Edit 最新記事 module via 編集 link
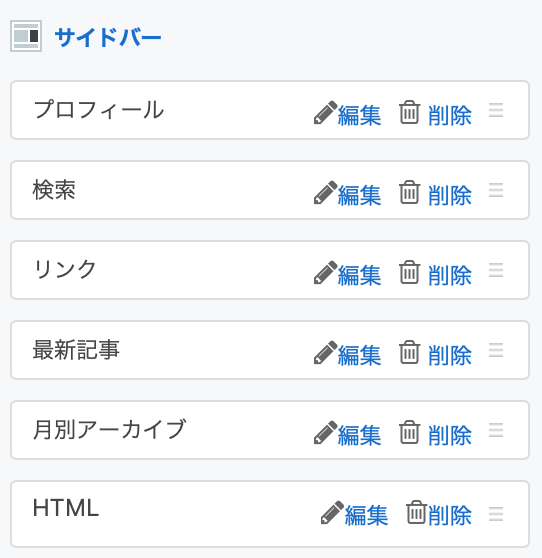Screen dimensions: 542x558 359,355
